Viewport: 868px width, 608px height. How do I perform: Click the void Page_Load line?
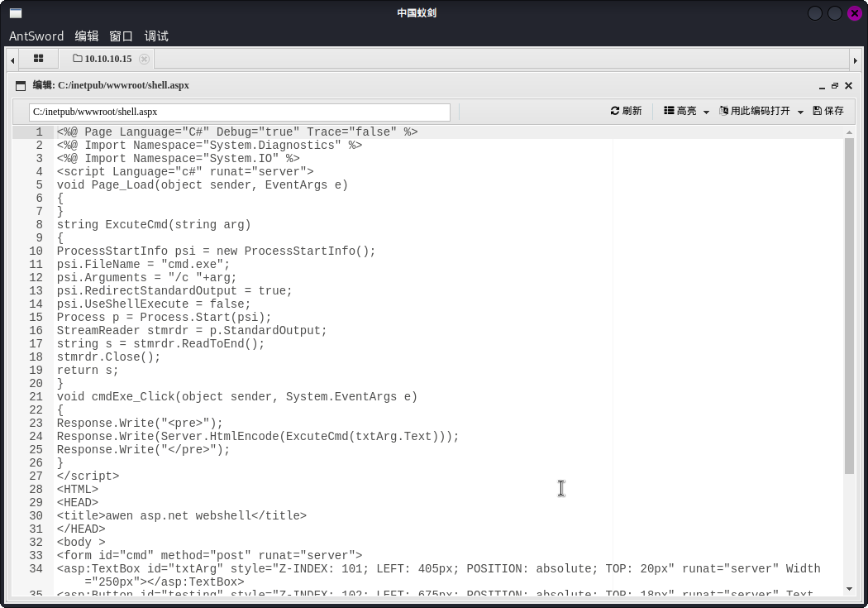coord(202,185)
